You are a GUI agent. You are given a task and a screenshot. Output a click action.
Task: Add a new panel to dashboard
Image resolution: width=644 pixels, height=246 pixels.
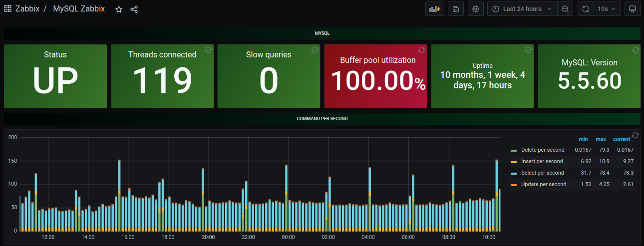coord(434,9)
